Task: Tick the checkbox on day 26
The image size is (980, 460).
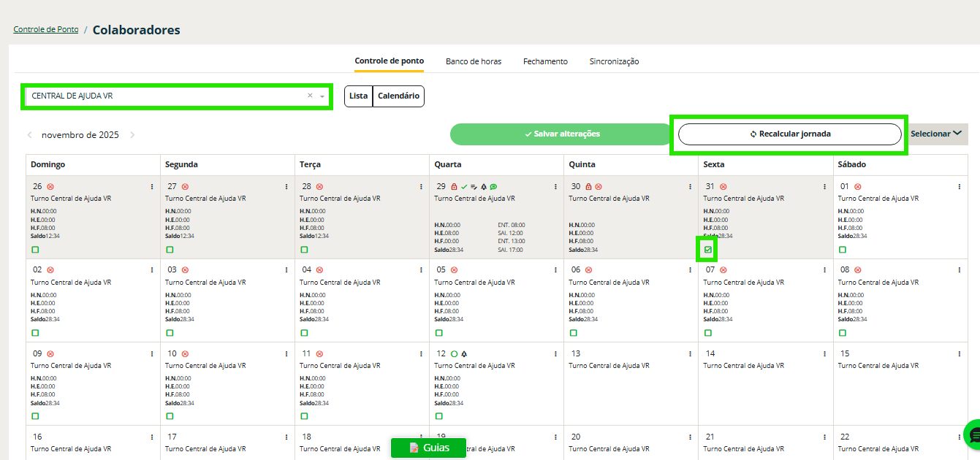Action: pyautogui.click(x=35, y=250)
